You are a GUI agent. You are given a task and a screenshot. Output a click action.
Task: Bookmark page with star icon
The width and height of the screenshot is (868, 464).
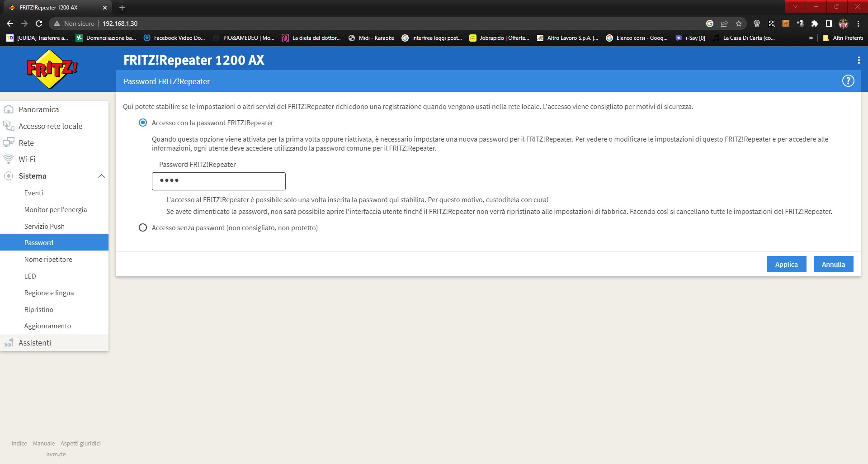coord(739,24)
